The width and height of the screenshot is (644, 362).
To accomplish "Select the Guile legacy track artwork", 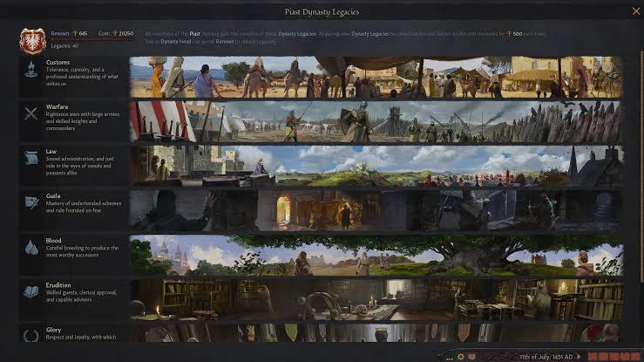I will pos(376,210).
